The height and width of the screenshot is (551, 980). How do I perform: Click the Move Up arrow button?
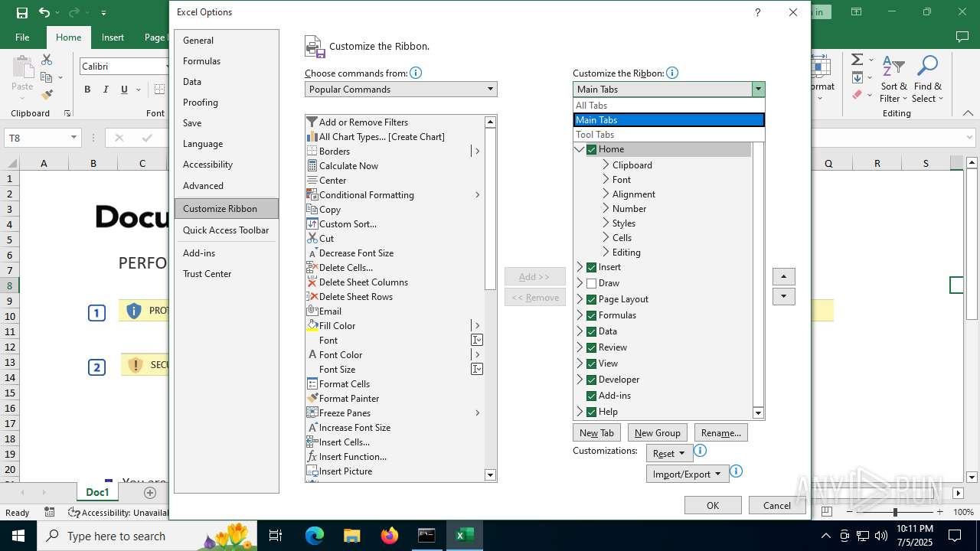[783, 276]
